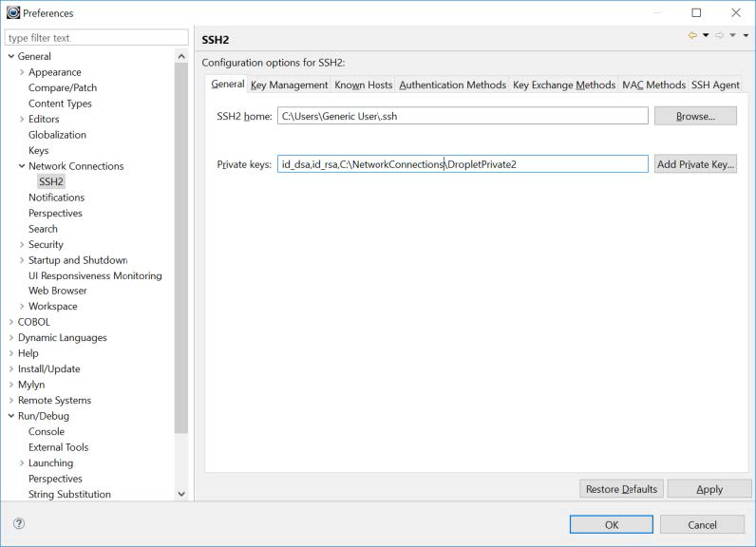
Task: Select the SSH Agent tab
Action: [x=714, y=85]
